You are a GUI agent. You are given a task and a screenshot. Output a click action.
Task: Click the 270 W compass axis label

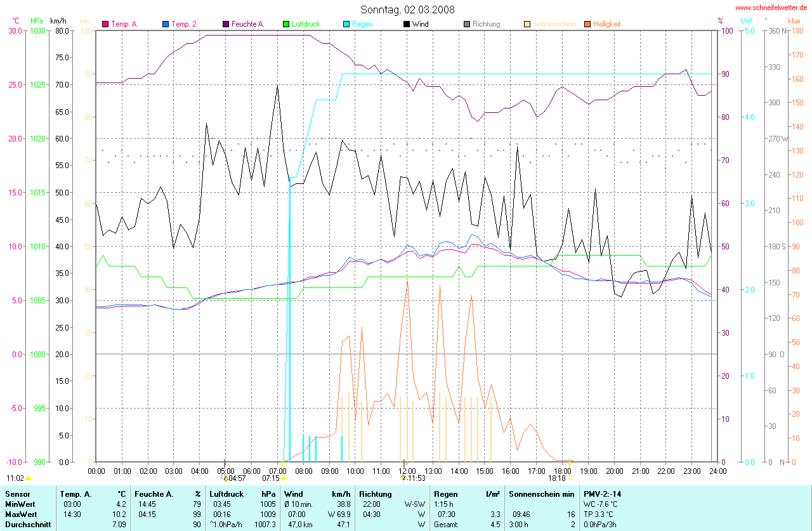pos(778,138)
